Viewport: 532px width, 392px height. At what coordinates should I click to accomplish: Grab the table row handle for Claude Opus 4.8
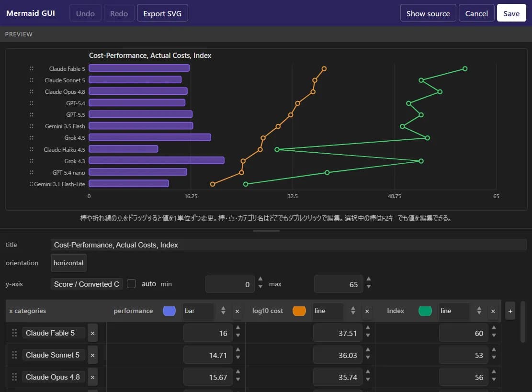pos(14,377)
